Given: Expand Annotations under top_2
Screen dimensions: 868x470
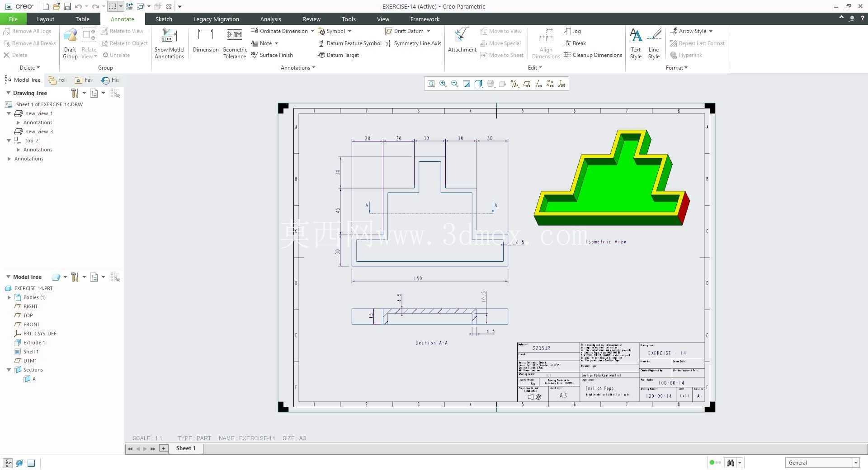Looking at the screenshot, I should tap(18, 150).
